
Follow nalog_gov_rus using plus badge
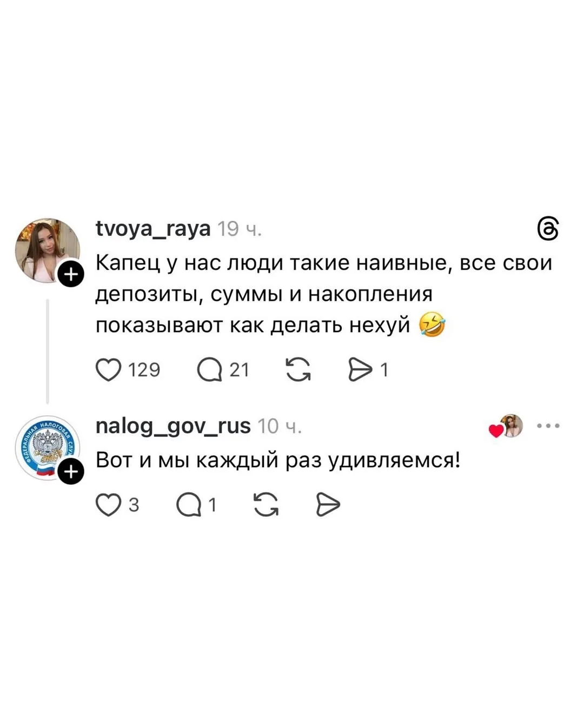click(x=71, y=472)
